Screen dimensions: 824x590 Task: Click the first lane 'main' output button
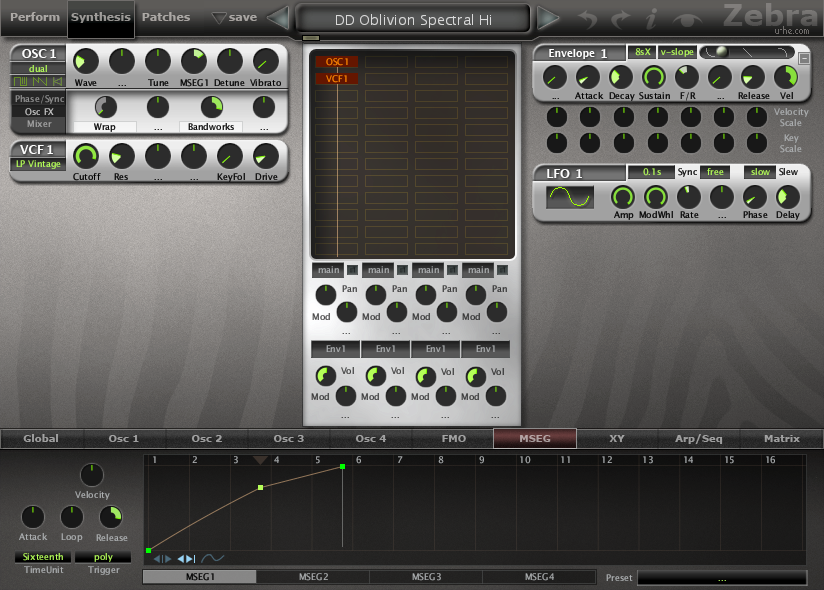[328, 270]
